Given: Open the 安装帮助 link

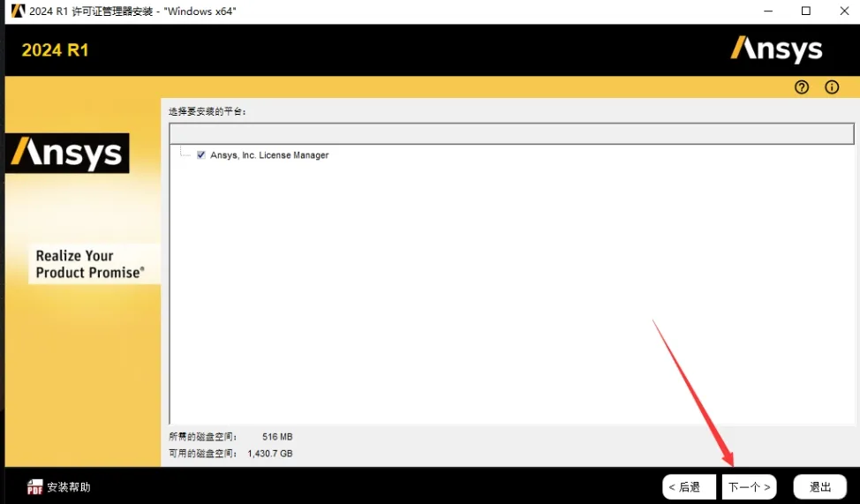Looking at the screenshot, I should [69, 487].
